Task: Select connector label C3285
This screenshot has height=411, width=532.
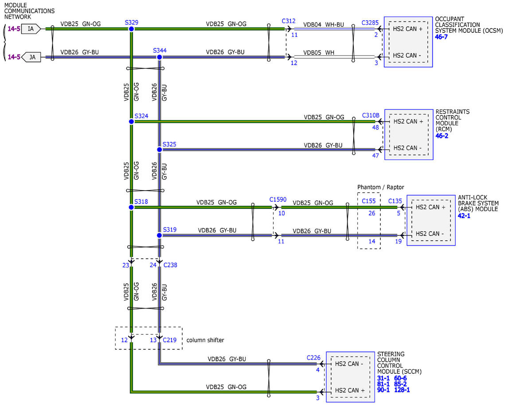Action: (370, 22)
